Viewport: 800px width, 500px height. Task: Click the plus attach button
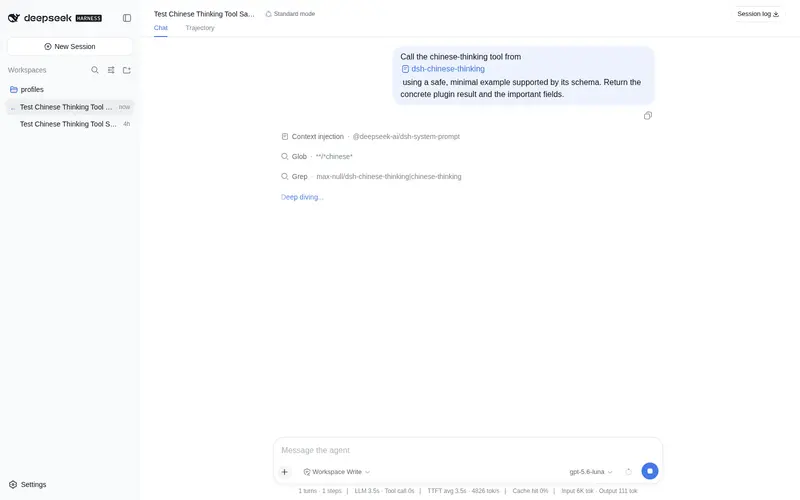pos(285,472)
